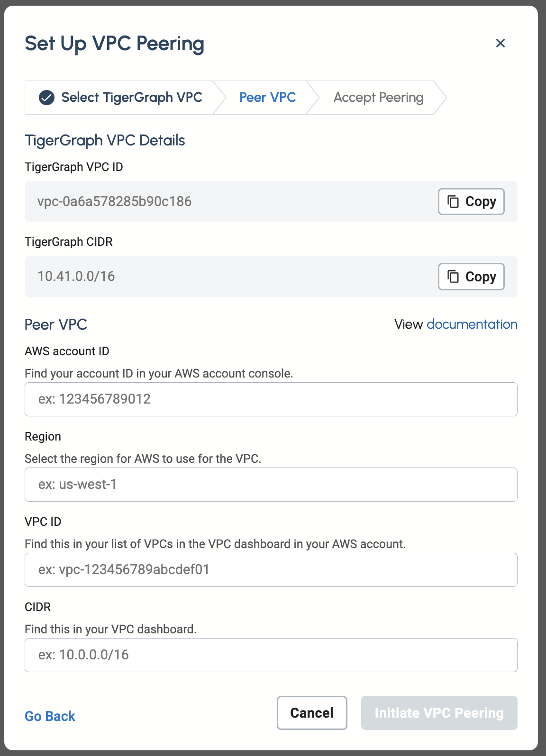
Task: Click the "Region" field label
Action: (43, 437)
